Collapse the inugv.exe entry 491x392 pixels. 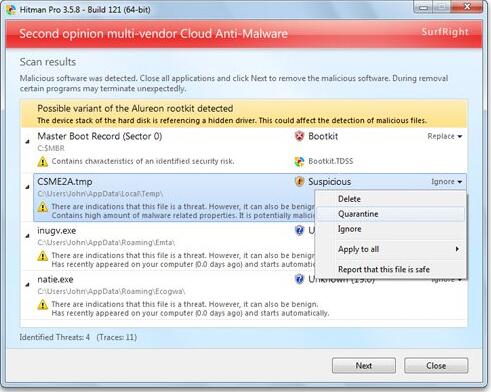point(28,236)
